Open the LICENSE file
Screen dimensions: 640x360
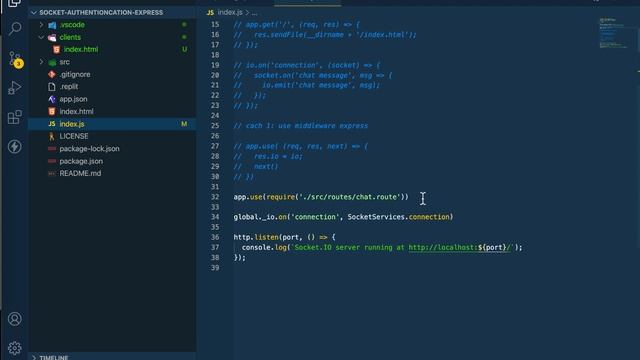pyautogui.click(x=74, y=136)
